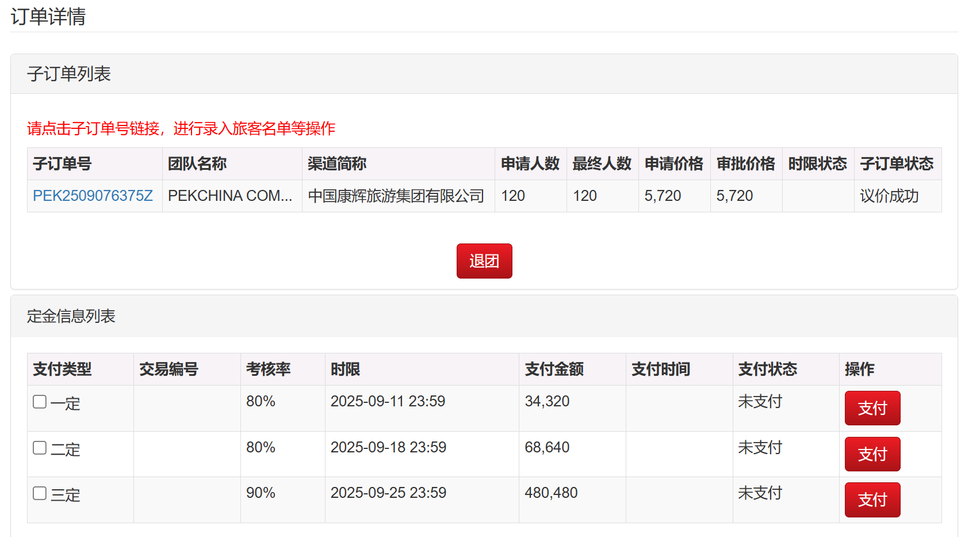Tick the 一定 deposit checkbox
980x537 pixels.
click(x=40, y=402)
